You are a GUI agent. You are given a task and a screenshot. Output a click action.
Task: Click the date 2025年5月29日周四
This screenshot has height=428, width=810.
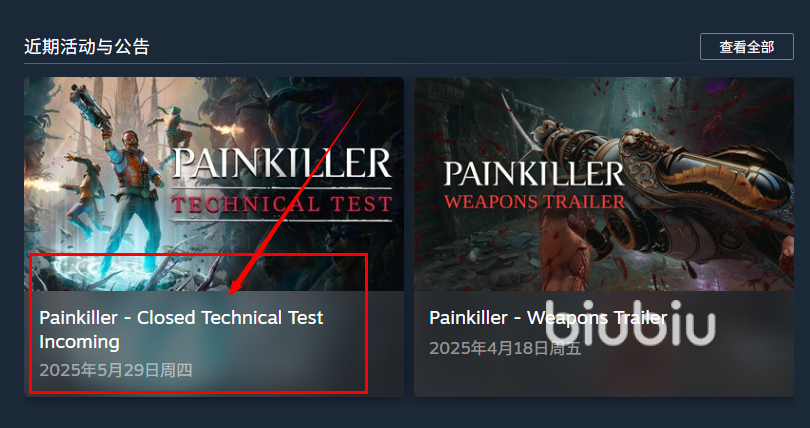click(116, 370)
